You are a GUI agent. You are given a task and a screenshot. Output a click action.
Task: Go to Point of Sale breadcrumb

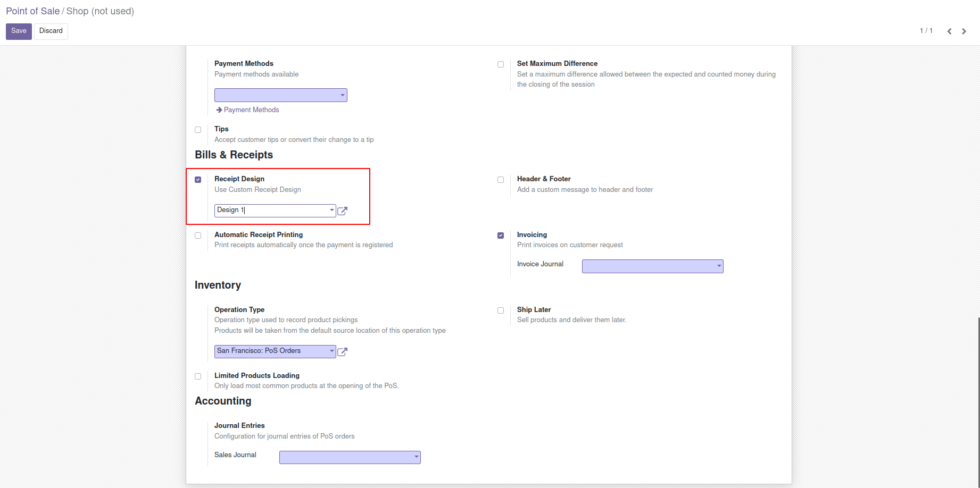[x=32, y=11]
